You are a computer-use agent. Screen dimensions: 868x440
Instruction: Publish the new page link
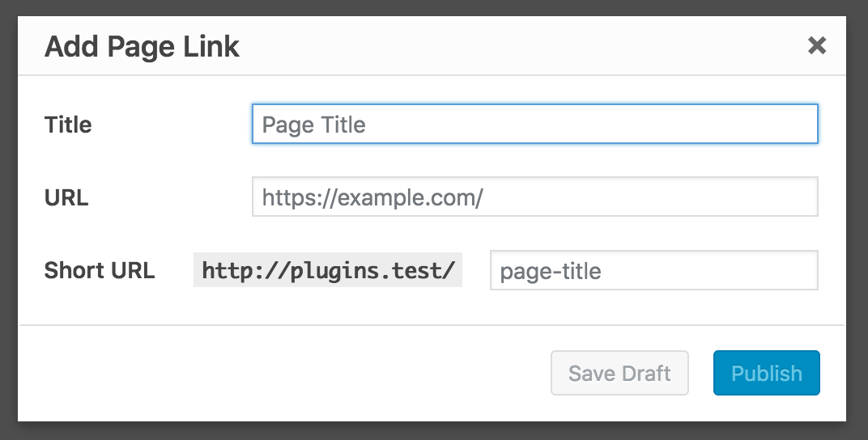[x=766, y=373]
